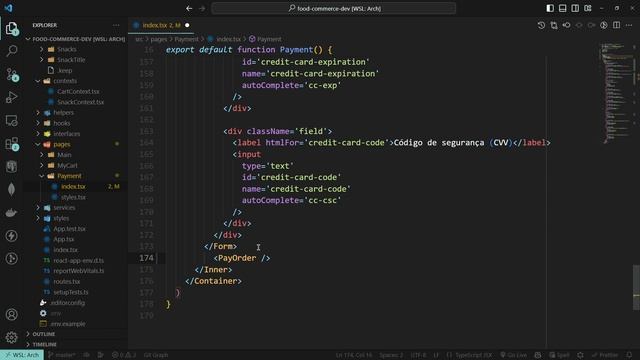
Task: Open the Remote Explorer view
Action: point(11,120)
